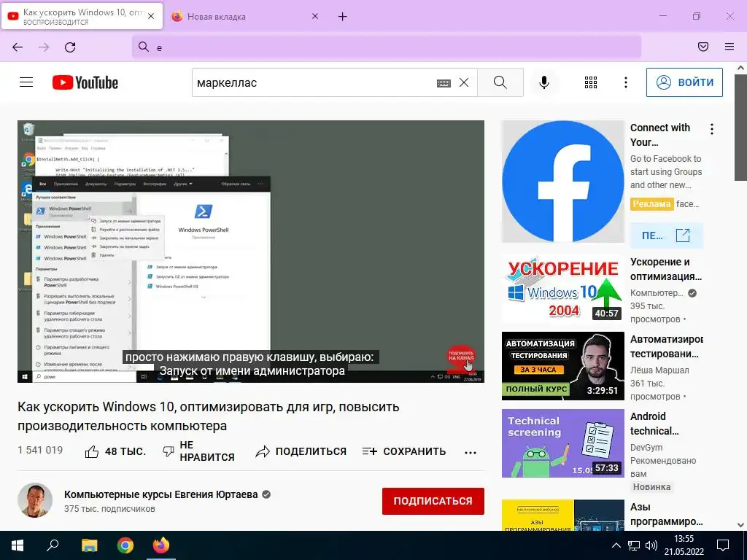
Task: Like the video with thumbs-up icon
Action: click(92, 451)
